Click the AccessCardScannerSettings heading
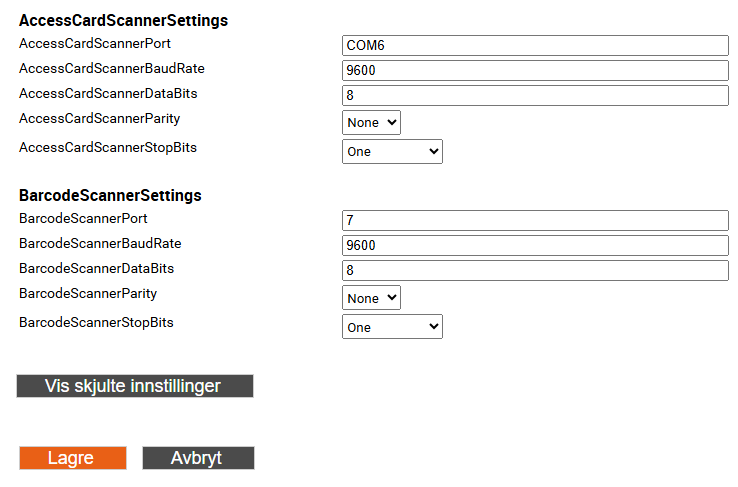The width and height of the screenshot is (738, 487). coord(123,21)
